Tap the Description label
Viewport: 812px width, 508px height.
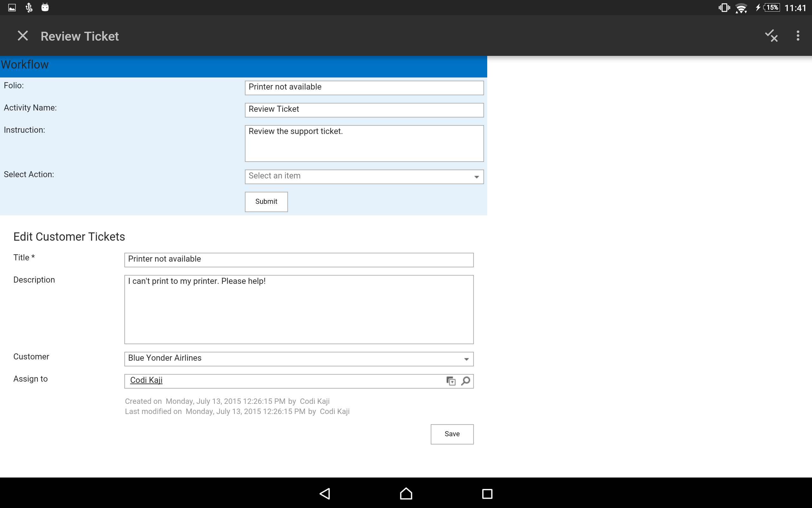[34, 280]
